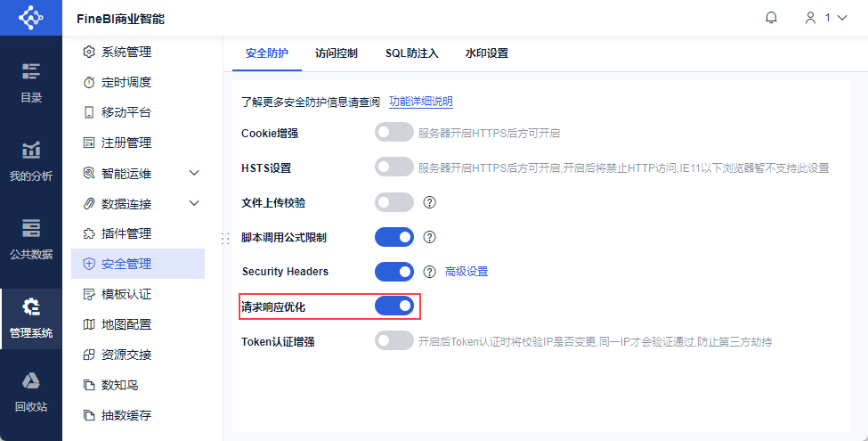
Task: Open the 功能详细说明 link
Action: (421, 102)
